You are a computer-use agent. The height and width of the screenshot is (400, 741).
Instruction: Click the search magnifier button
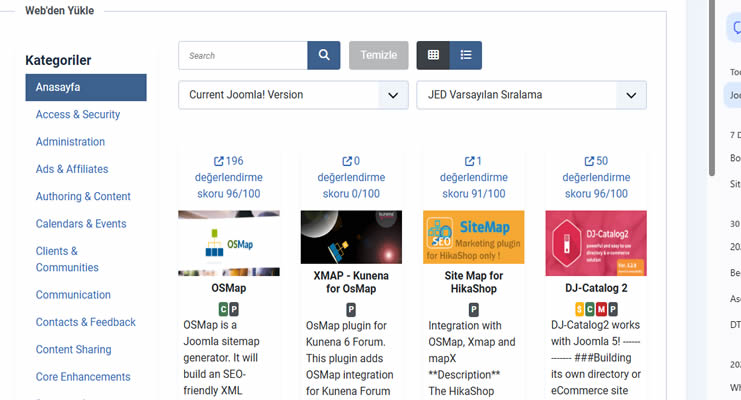(324, 55)
